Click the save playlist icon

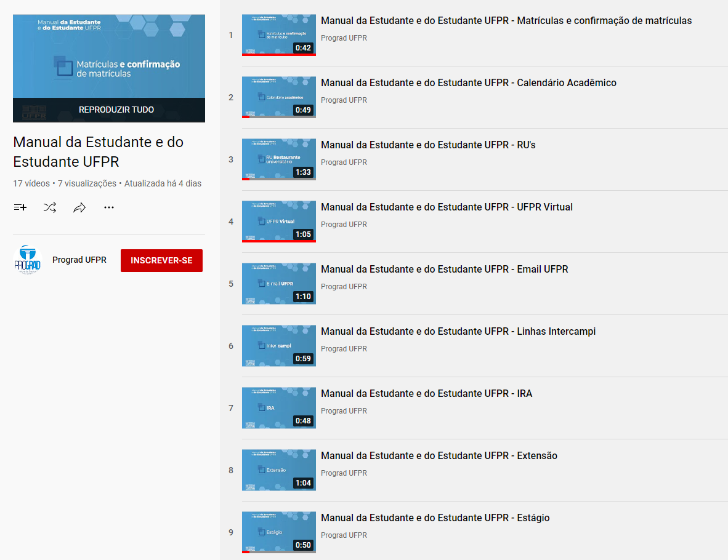20,208
